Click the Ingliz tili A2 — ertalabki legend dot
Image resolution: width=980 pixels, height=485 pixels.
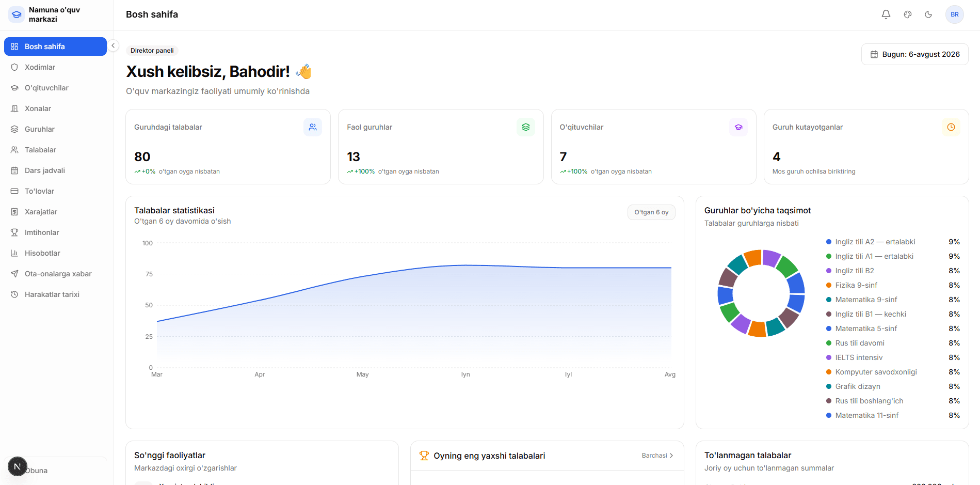829,242
